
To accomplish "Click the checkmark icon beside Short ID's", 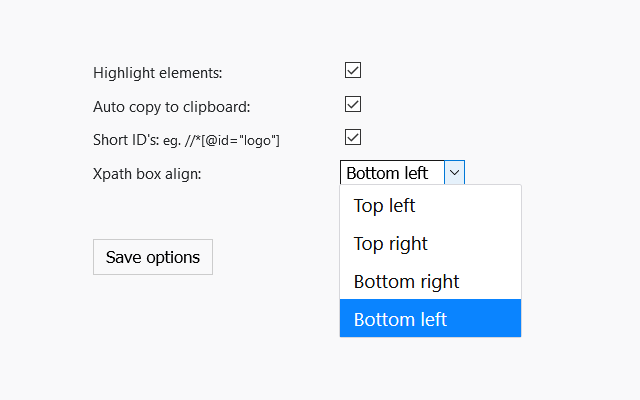I will (x=352, y=138).
